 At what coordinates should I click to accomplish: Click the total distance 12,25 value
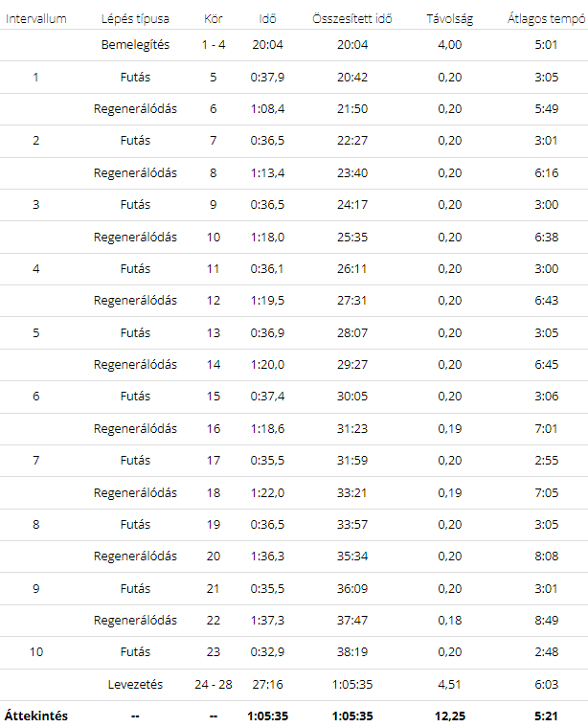(x=449, y=716)
